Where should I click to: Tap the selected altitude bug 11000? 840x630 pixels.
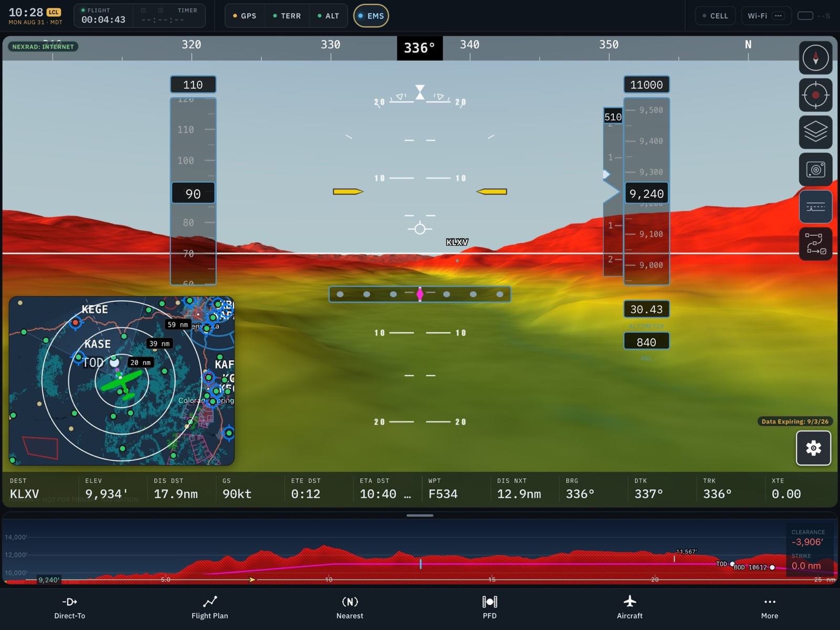click(x=646, y=85)
